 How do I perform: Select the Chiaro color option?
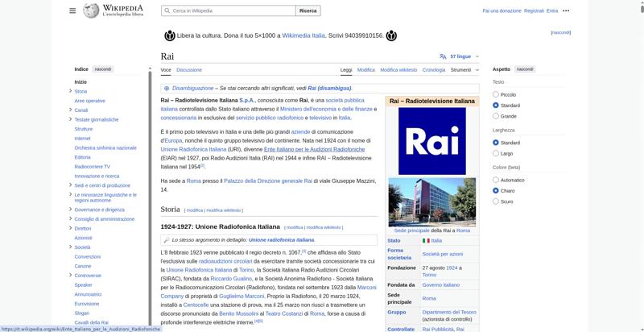click(x=495, y=191)
